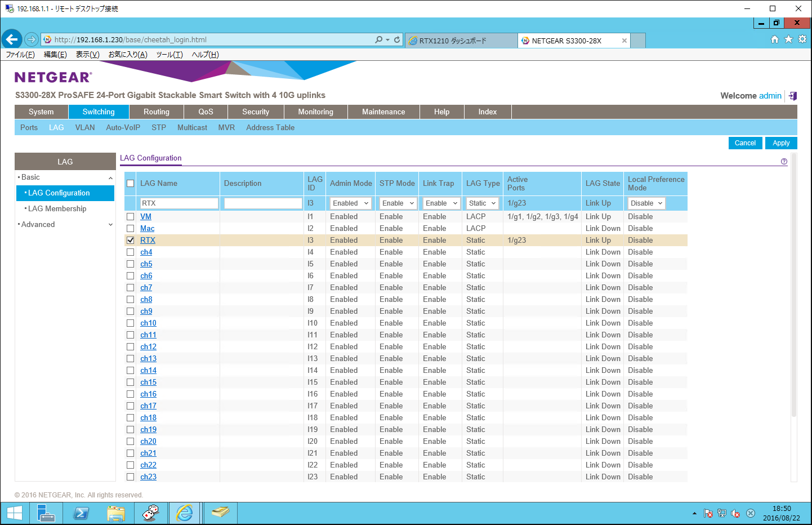812x525 pixels.
Task: Open the LAG Configuration help icon
Action: (784, 161)
